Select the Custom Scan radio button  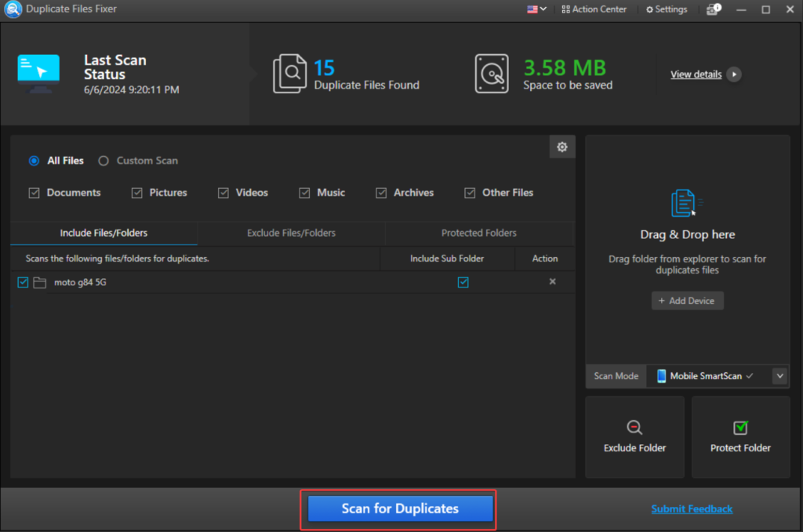tap(104, 161)
